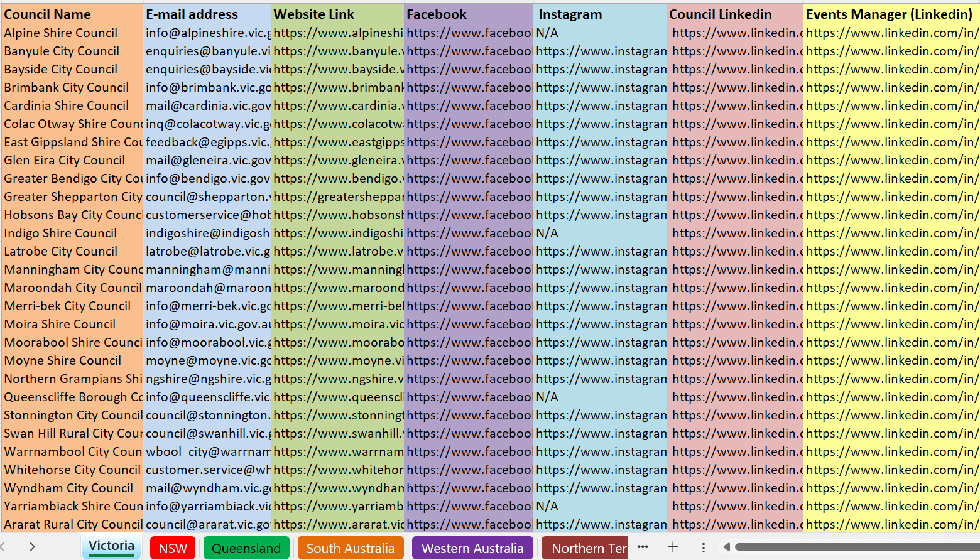Select the Alpine Shire Council cell
This screenshot has height=560, width=980.
(x=72, y=33)
